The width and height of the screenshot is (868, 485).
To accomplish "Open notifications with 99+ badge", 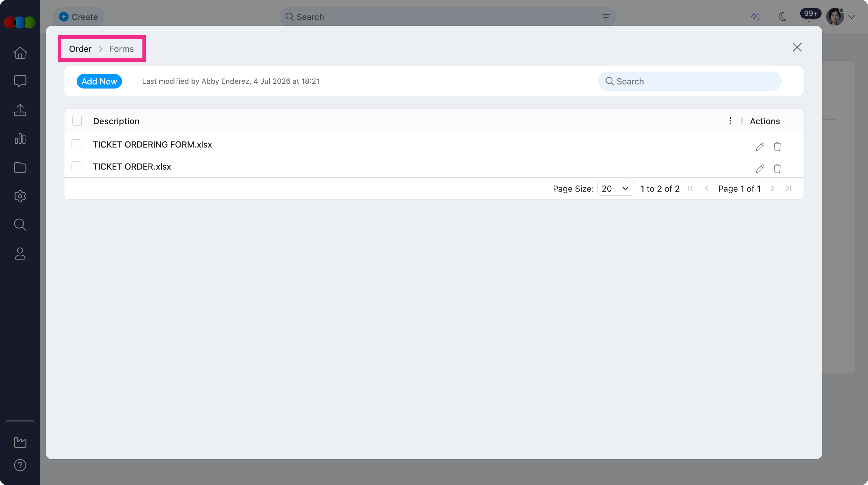I will [x=810, y=16].
